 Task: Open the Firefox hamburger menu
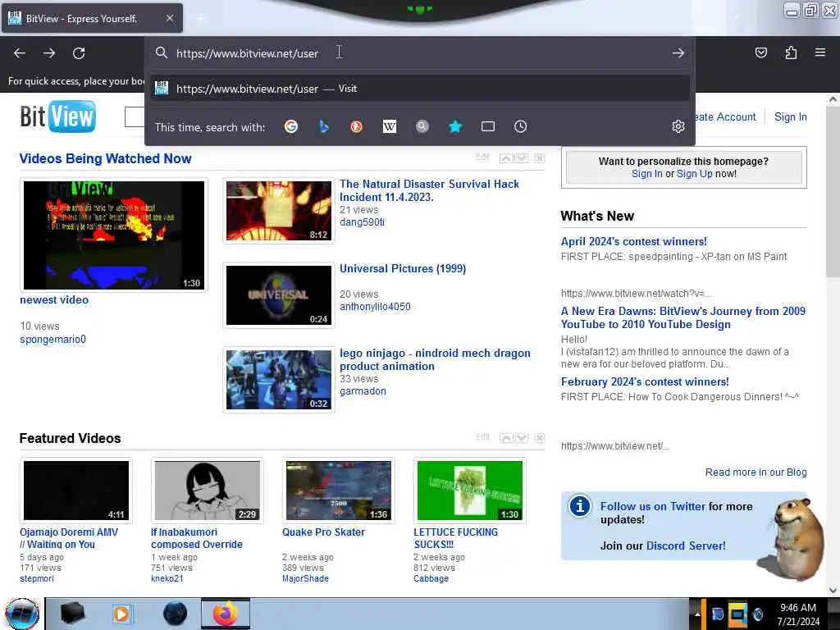point(820,52)
